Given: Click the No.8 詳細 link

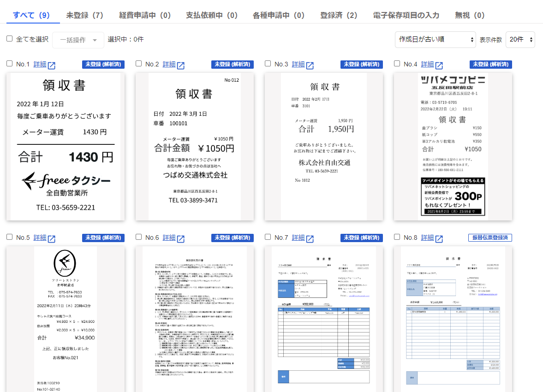Looking at the screenshot, I should 427,238.
